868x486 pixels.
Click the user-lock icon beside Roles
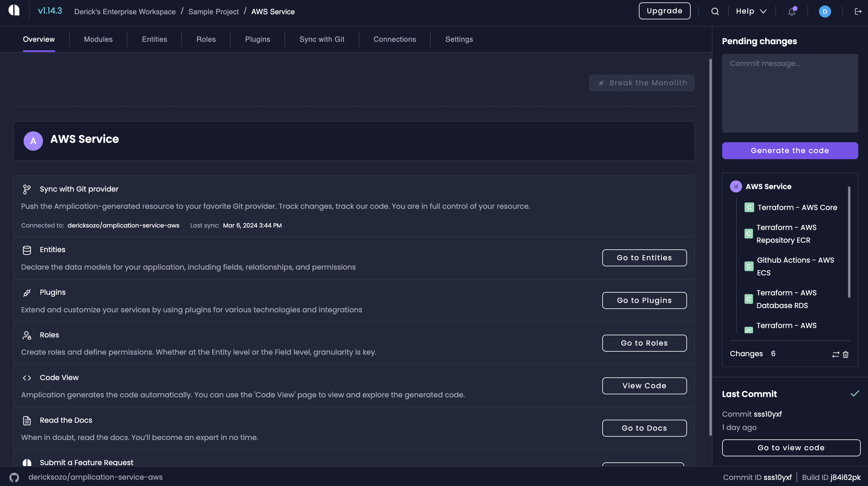(x=27, y=335)
